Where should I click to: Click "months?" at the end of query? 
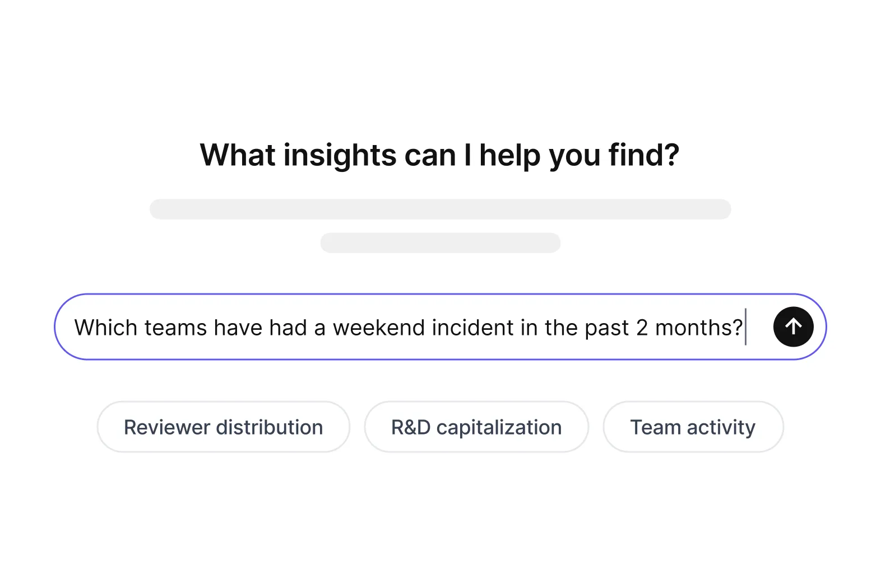(699, 328)
